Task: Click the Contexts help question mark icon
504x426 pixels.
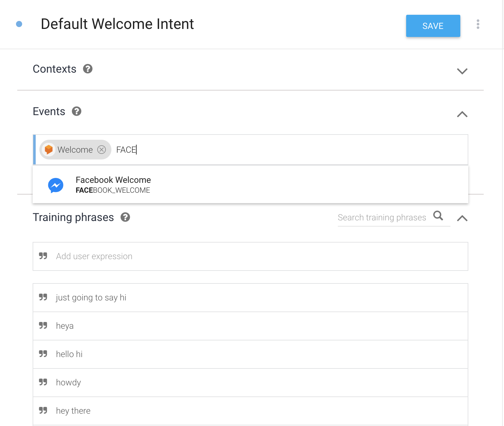Action: point(88,69)
